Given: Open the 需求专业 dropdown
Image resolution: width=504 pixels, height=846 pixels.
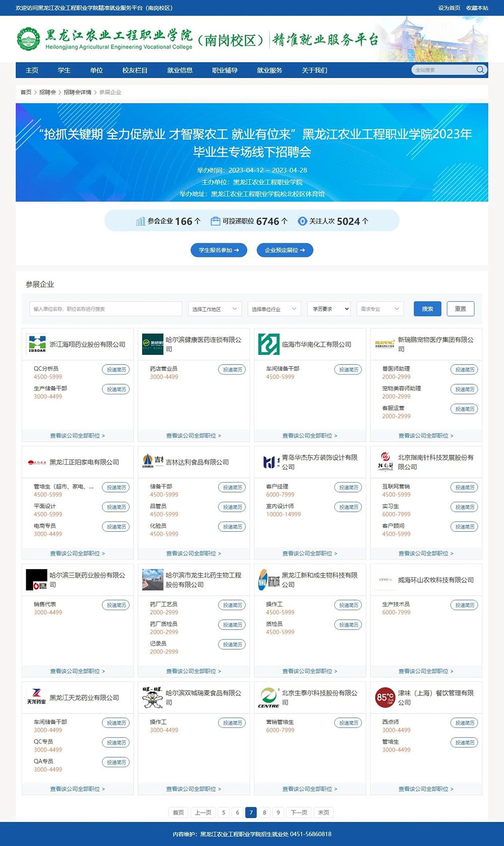Looking at the screenshot, I should (x=381, y=309).
